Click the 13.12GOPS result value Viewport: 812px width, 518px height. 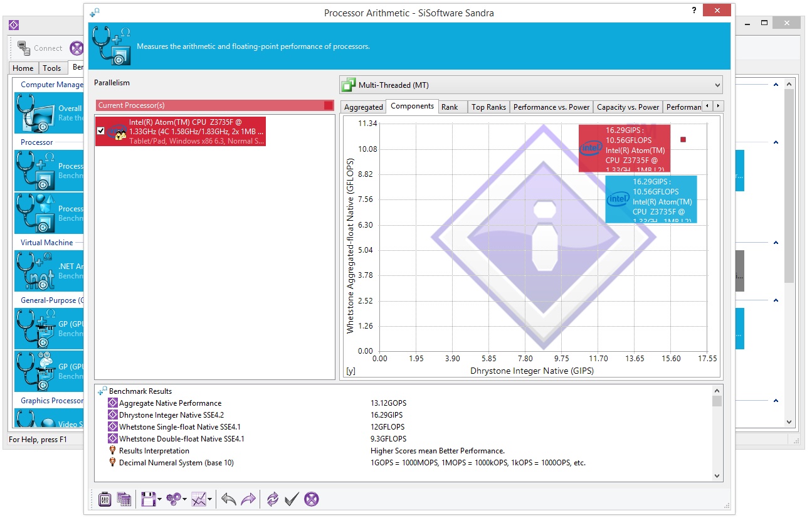tap(389, 403)
